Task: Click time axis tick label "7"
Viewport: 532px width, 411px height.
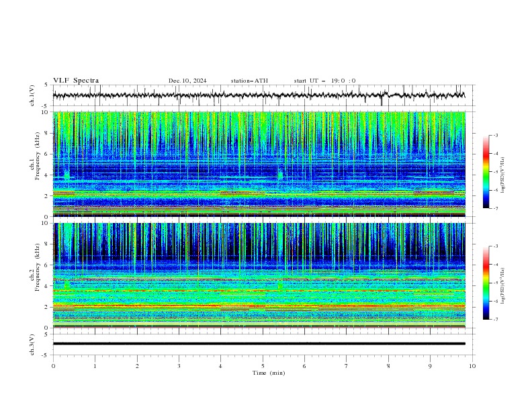Action: (347, 366)
